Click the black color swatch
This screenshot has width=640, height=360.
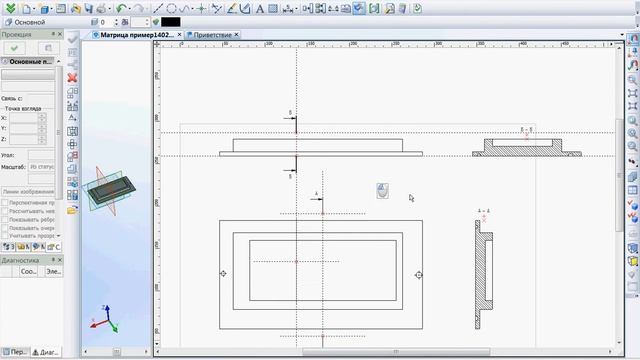[171, 22]
